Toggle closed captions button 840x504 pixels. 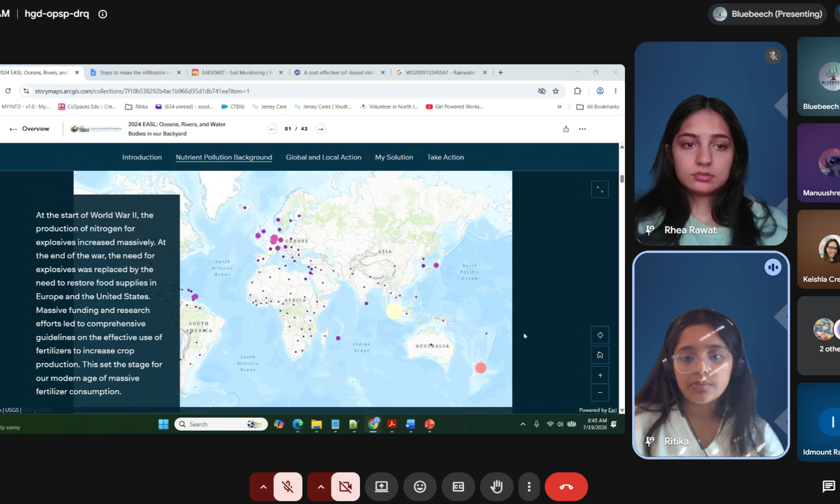458,487
